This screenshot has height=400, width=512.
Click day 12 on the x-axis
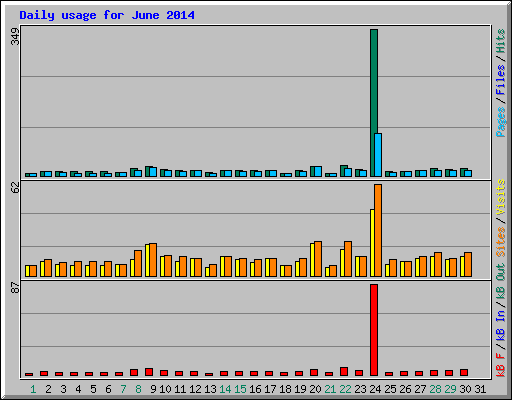(x=195, y=389)
